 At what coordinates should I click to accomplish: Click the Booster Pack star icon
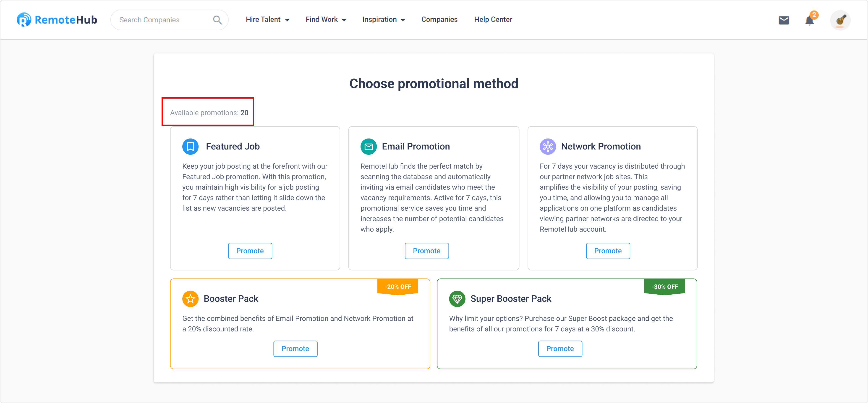[x=190, y=299]
